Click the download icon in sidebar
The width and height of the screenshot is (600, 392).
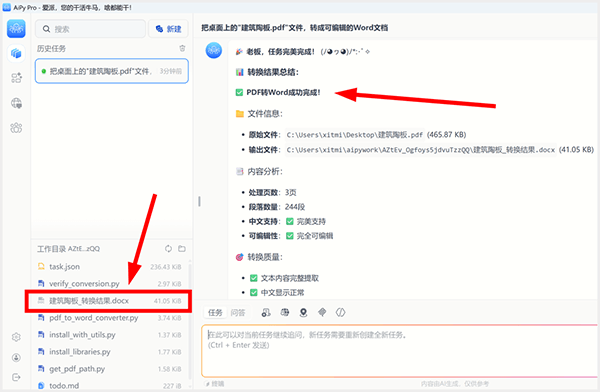16,358
